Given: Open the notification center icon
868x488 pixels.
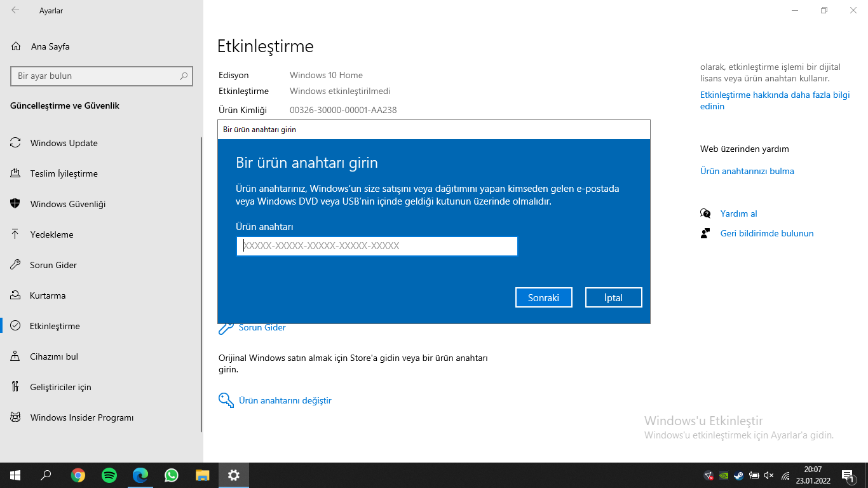Looking at the screenshot, I should (847, 475).
